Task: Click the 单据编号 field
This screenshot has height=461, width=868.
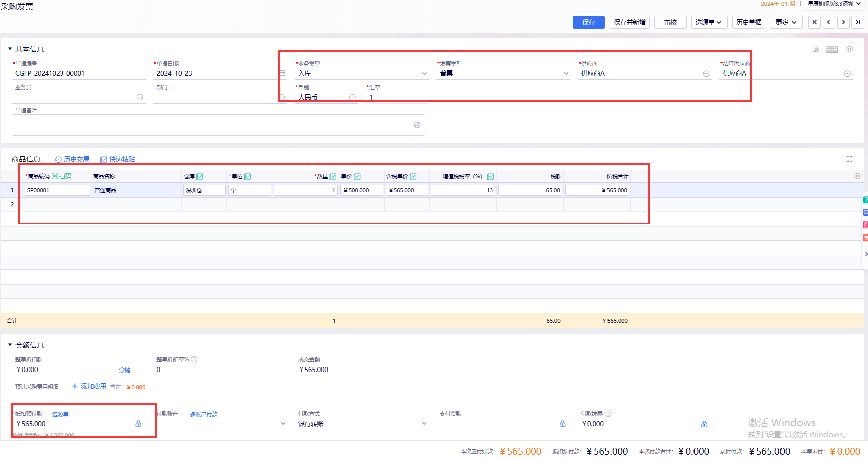Action: point(79,73)
